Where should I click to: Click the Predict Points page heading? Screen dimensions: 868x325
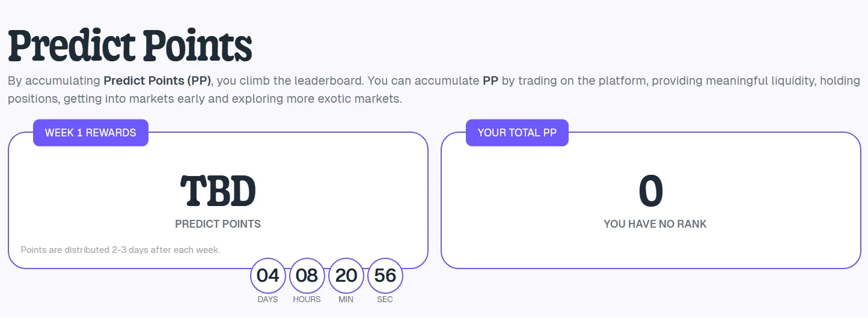pos(130,46)
